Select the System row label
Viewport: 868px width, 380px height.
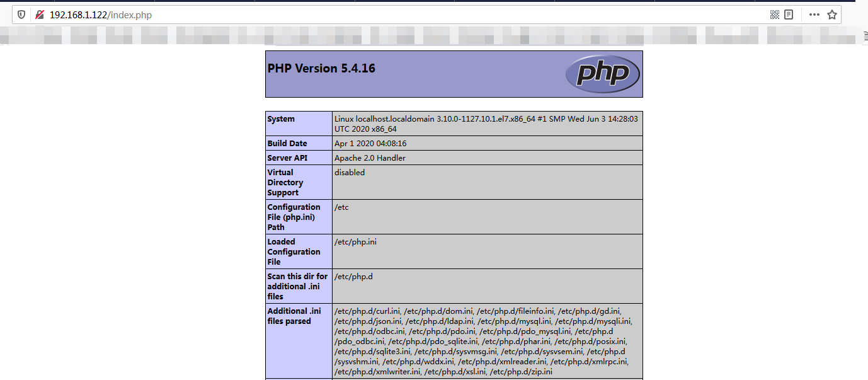(281, 119)
